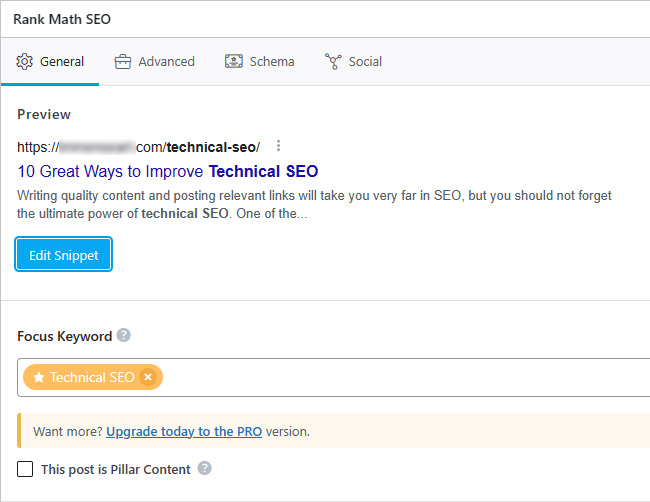Open the preview title link

click(168, 171)
